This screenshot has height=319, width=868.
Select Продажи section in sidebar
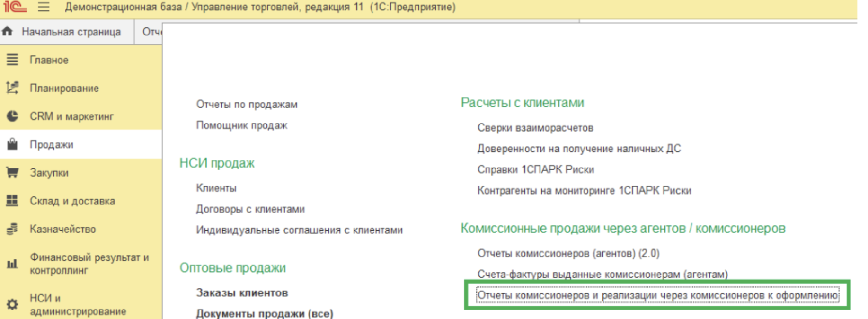pos(52,145)
